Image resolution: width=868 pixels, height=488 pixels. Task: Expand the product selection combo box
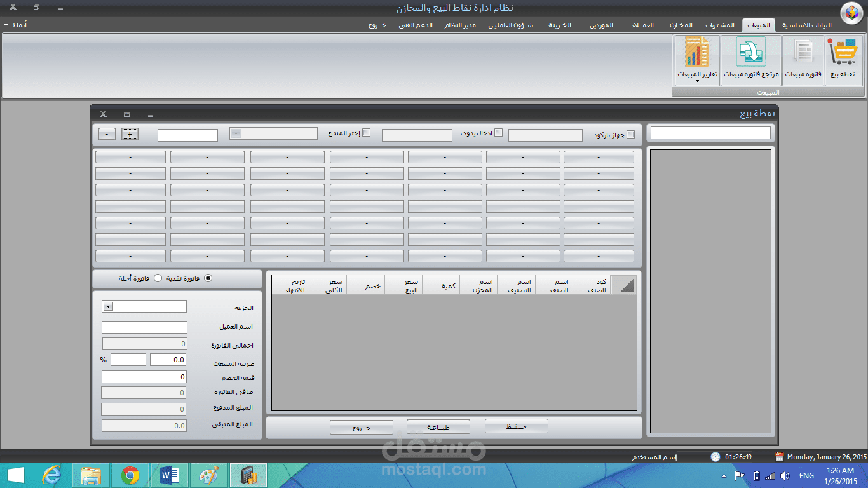point(236,133)
